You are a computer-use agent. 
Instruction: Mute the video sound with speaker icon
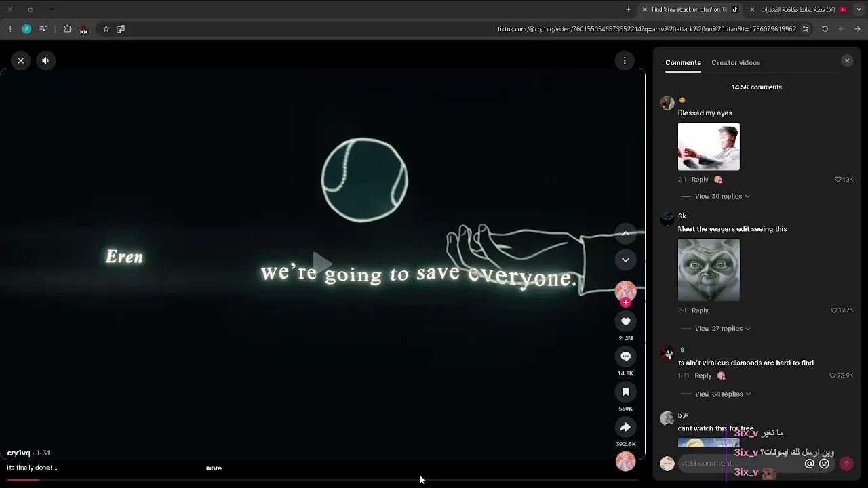point(45,60)
